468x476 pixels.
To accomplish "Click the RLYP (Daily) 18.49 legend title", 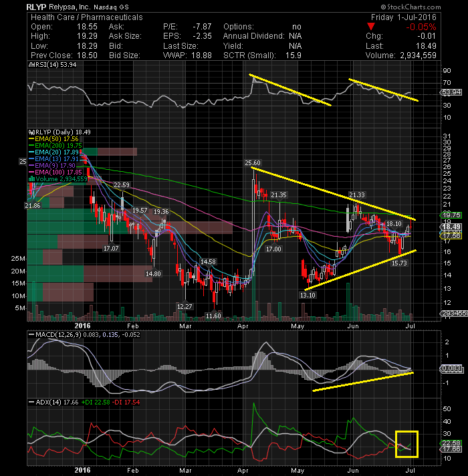I will 60,132.
